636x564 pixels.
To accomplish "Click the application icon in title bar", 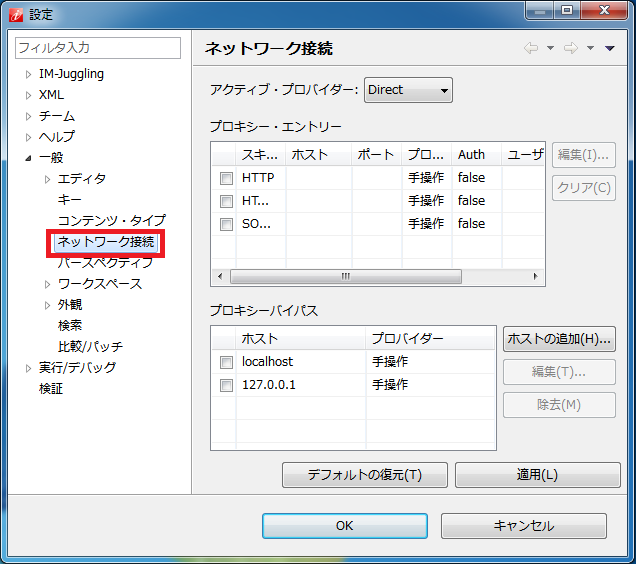I will [16, 15].
